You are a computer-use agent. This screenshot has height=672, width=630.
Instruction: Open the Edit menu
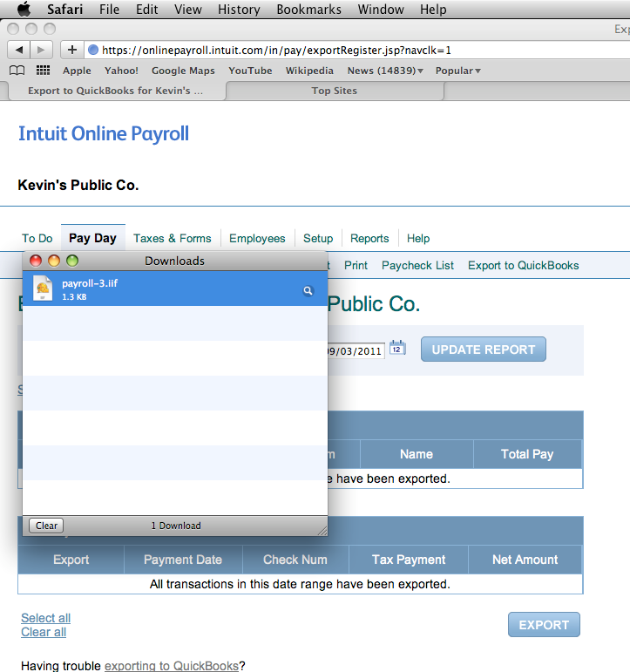pyautogui.click(x=147, y=9)
